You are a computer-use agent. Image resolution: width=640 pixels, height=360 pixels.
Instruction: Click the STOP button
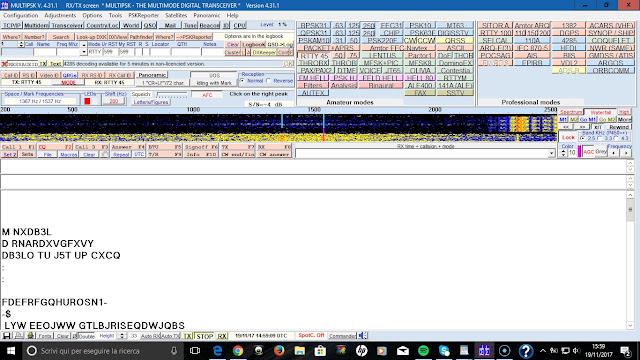click(x=204, y=336)
